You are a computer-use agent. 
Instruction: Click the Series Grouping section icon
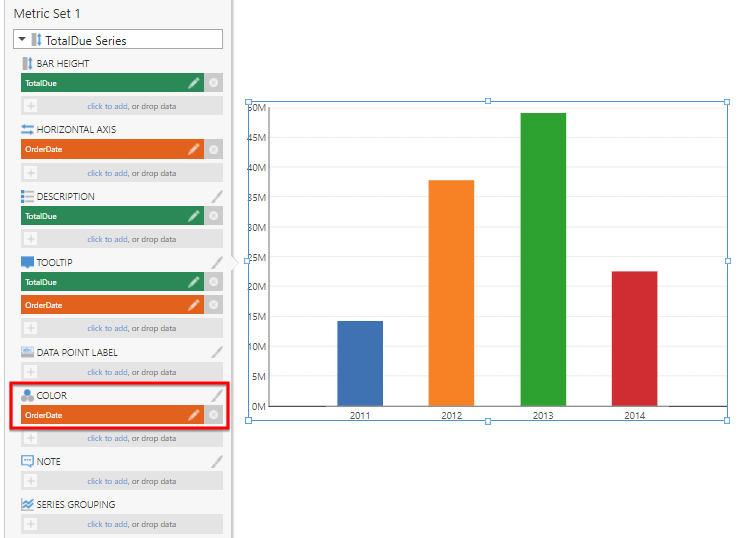(27, 504)
